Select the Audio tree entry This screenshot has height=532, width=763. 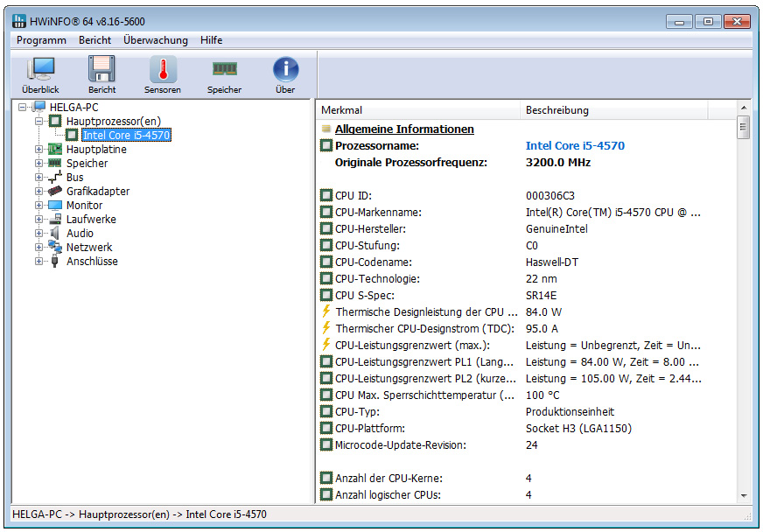[x=80, y=234]
